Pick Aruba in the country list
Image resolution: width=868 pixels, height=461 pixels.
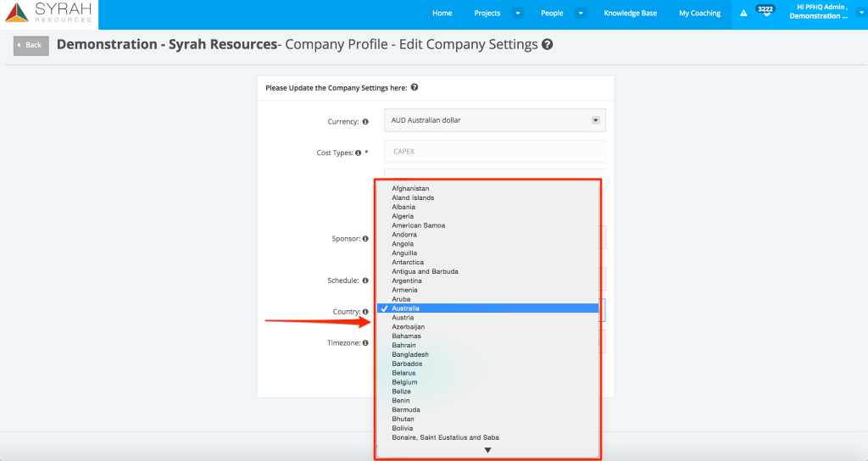pyautogui.click(x=487, y=299)
